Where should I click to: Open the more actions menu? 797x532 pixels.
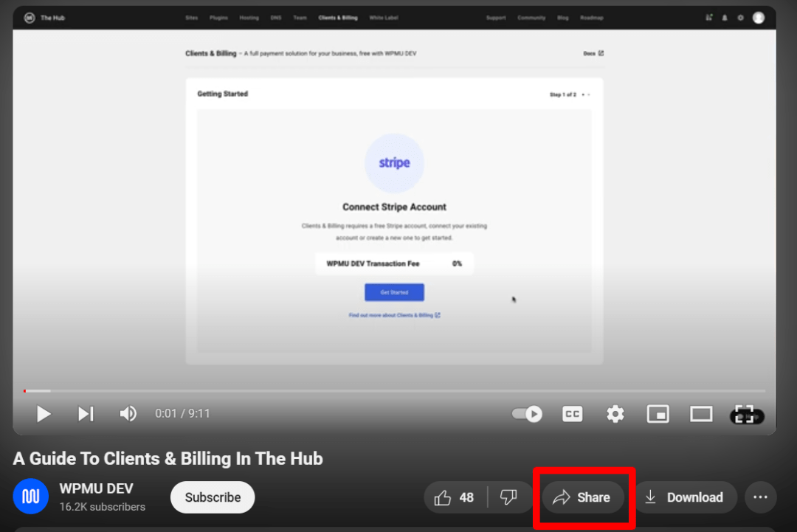(x=760, y=497)
